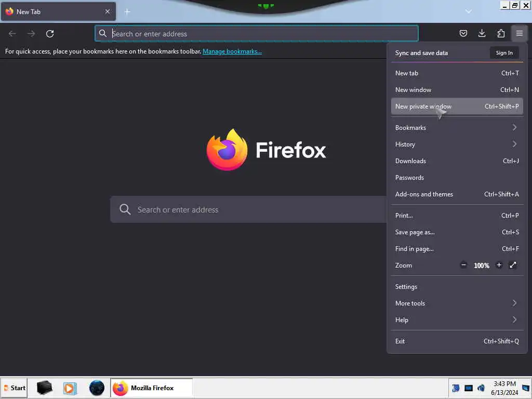The width and height of the screenshot is (532, 399).
Task: Click the monitor tray icon
Action: pos(469,388)
